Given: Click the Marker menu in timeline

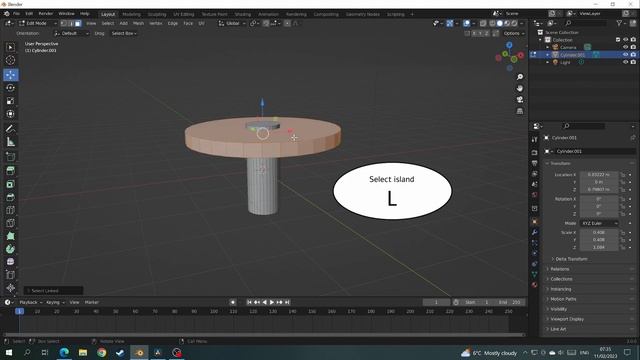Looking at the screenshot, I should click(91, 302).
